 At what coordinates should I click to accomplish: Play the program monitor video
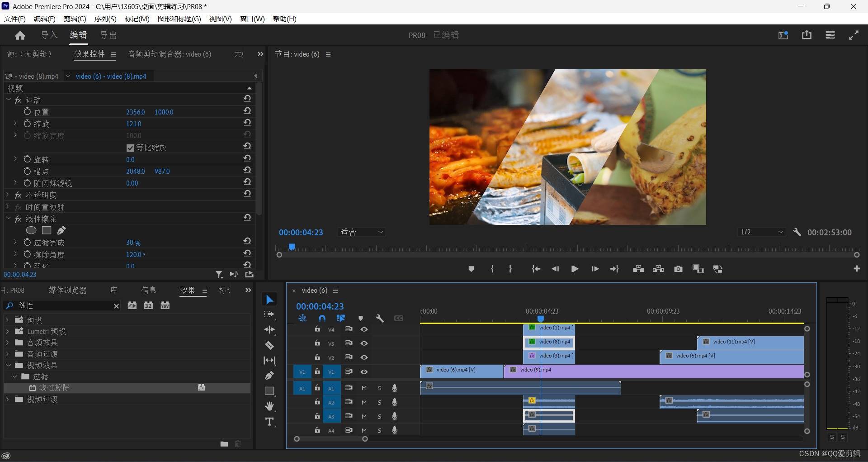pyautogui.click(x=575, y=269)
